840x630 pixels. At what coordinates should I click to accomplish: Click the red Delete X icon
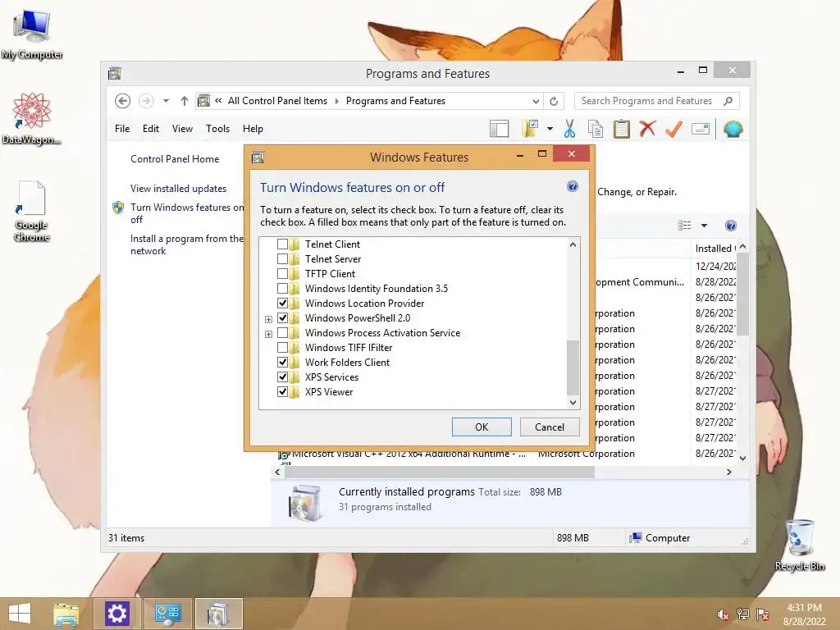[648, 129]
